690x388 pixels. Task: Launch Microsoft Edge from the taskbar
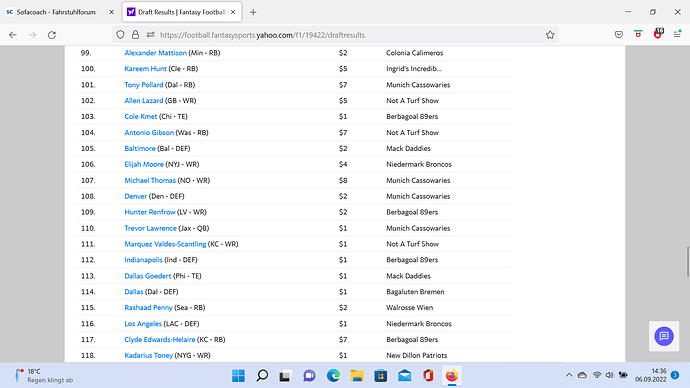click(333, 376)
